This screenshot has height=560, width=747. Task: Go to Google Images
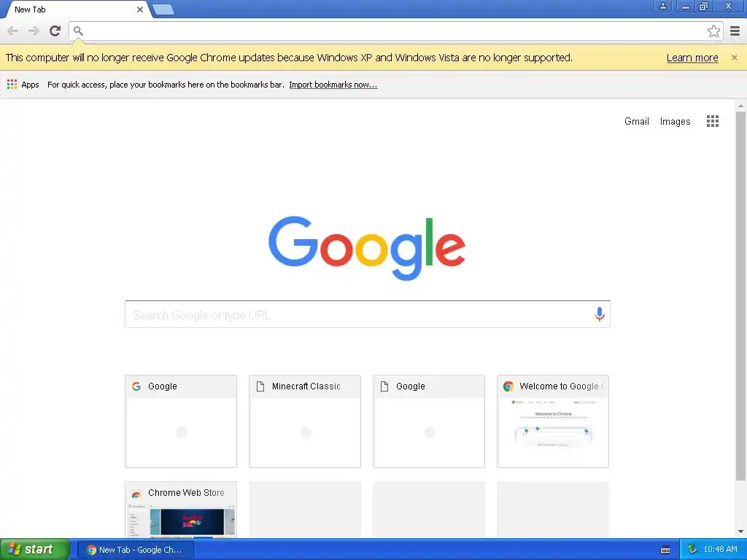coord(675,122)
